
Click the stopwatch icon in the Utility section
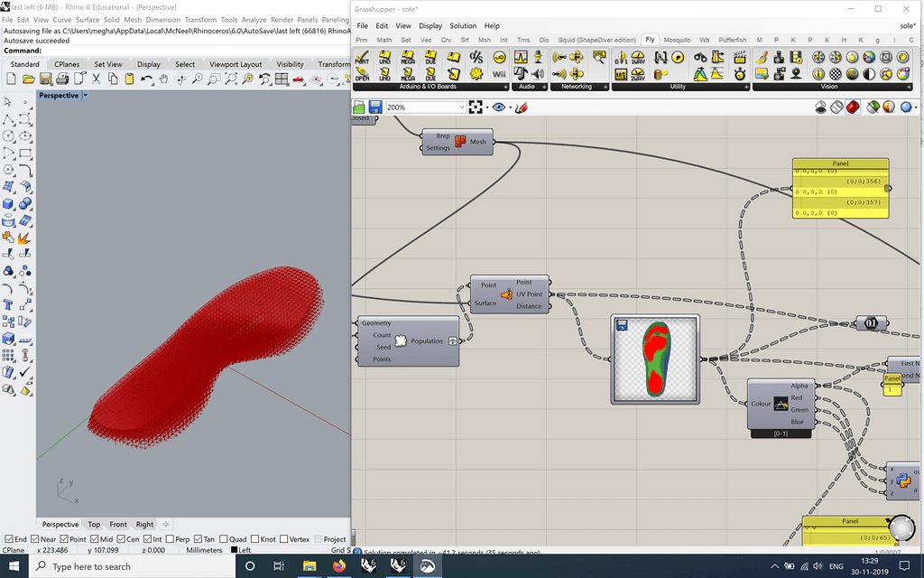click(740, 77)
